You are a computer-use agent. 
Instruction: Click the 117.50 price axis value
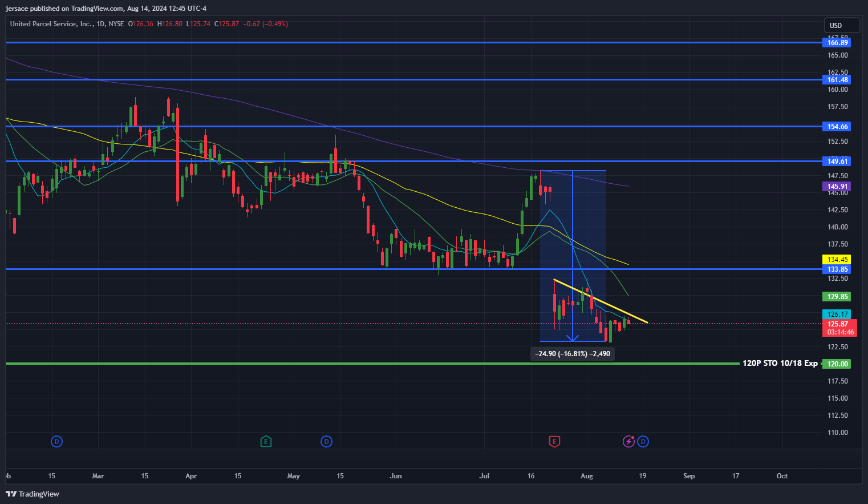pos(837,381)
